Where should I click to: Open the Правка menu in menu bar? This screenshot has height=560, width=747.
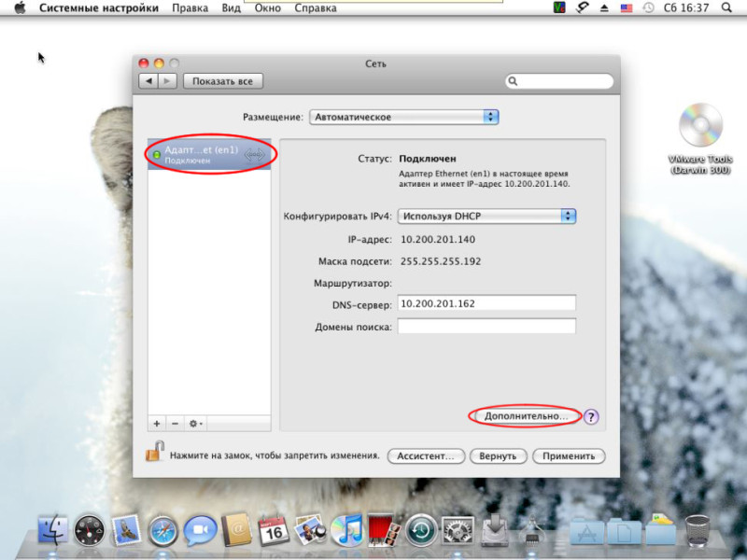[x=190, y=7]
